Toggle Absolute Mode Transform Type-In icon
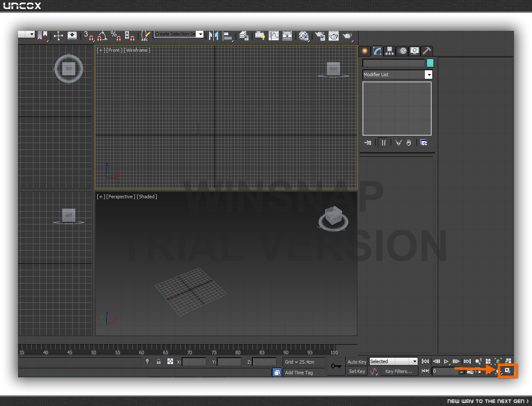Image resolution: width=532 pixels, height=406 pixels. pyautogui.click(x=170, y=362)
